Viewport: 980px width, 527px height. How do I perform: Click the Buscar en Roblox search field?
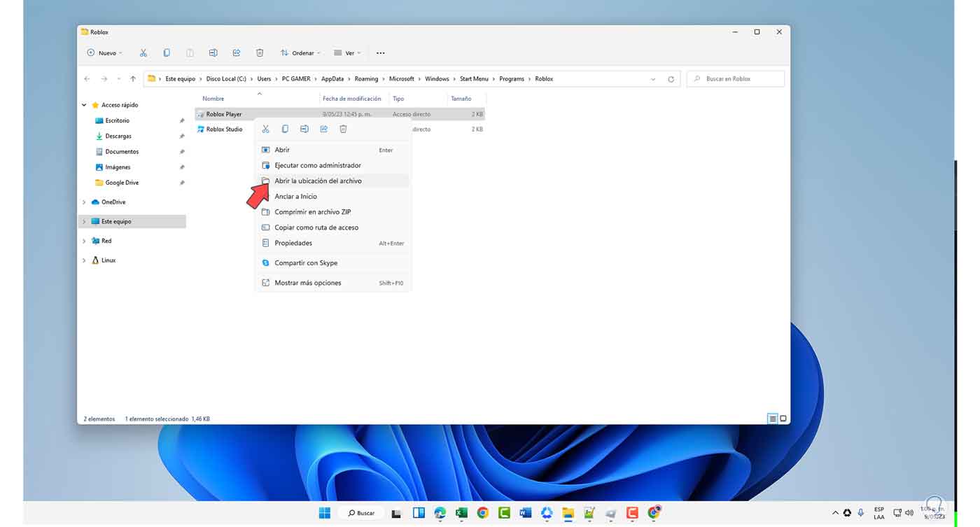pos(736,79)
